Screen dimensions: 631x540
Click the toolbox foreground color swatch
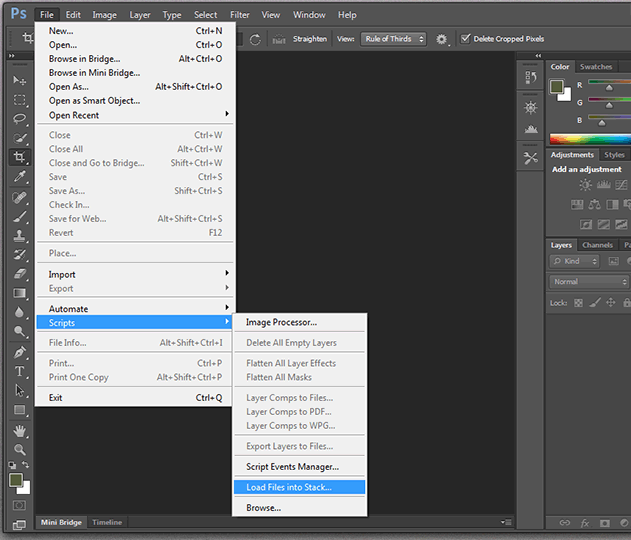(x=16, y=480)
